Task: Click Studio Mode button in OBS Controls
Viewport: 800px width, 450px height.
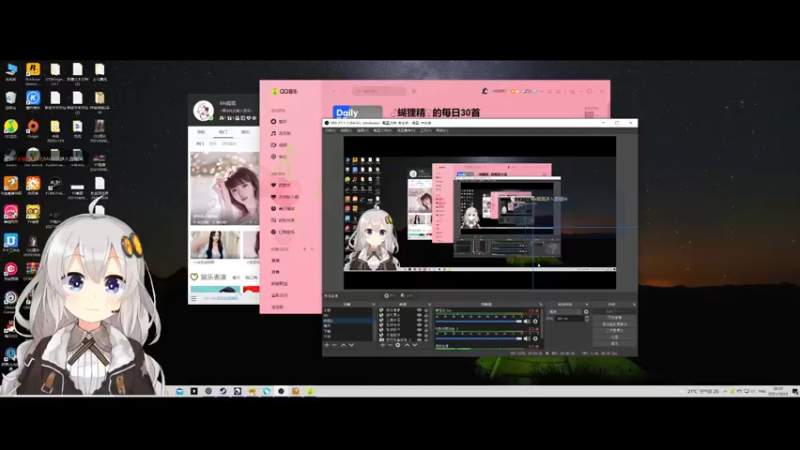Action: coord(615,331)
